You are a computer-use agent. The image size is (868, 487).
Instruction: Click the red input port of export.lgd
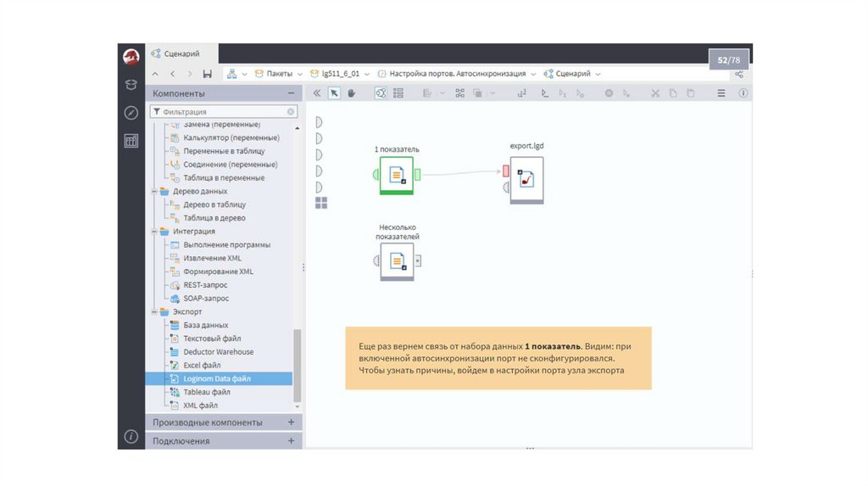505,171
